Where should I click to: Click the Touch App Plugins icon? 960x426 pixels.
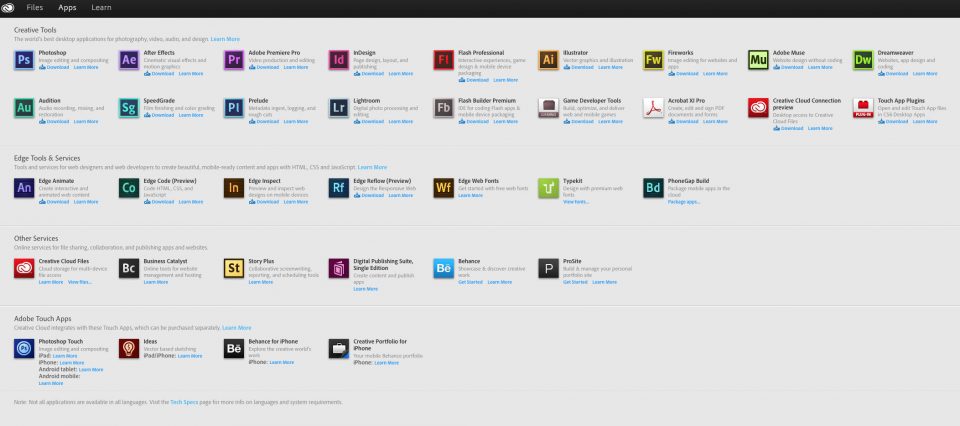863,108
